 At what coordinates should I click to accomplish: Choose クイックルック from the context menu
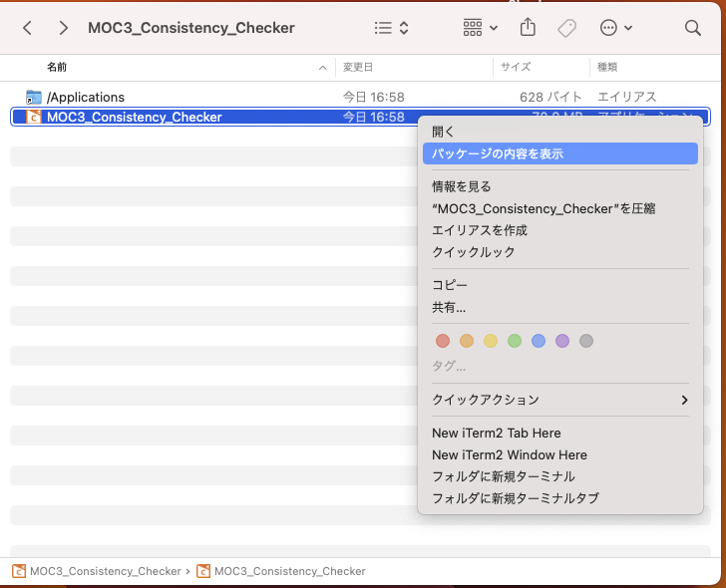(560, 252)
